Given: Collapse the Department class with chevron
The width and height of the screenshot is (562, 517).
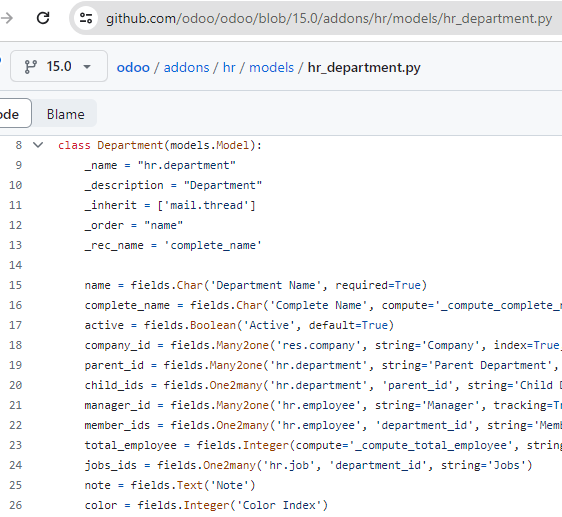Looking at the screenshot, I should pos(38,145).
